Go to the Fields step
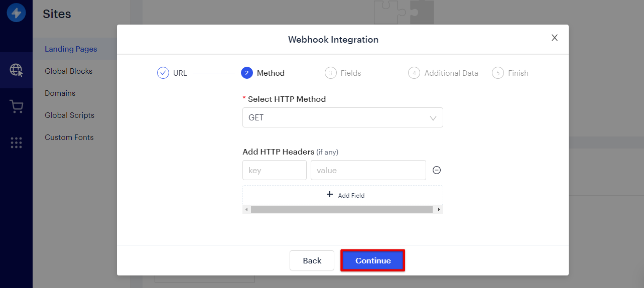Viewport: 644px width, 288px height. pos(343,73)
